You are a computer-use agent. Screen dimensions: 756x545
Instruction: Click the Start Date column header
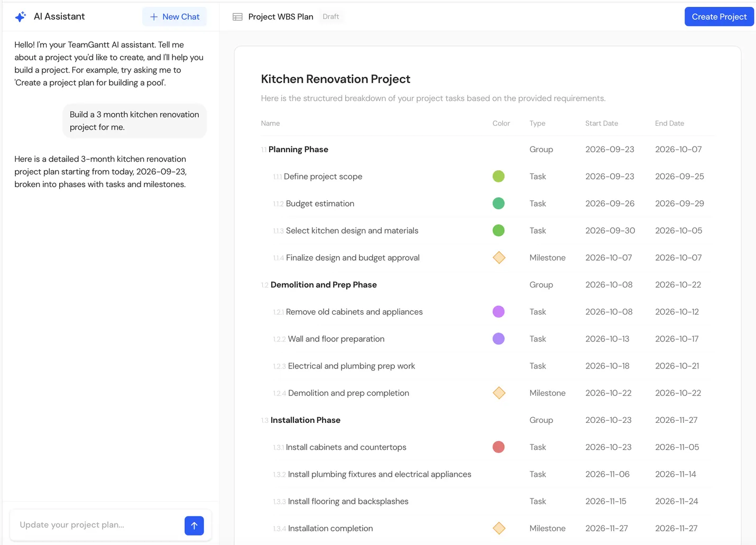602,123
